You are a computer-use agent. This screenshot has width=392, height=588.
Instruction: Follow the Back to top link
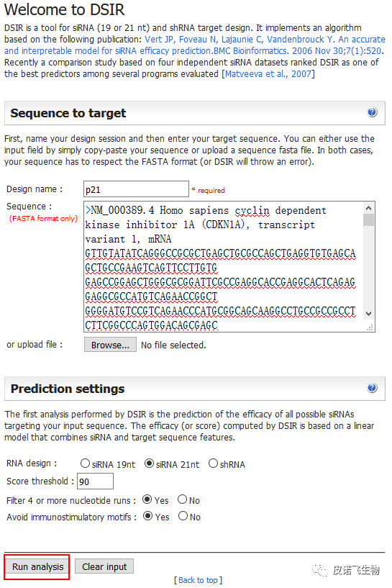[198, 580]
